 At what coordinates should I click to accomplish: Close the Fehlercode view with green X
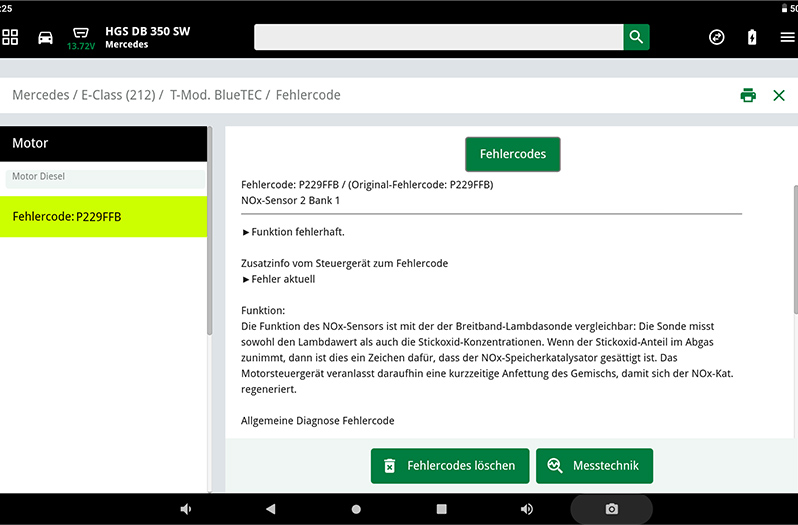(x=779, y=95)
